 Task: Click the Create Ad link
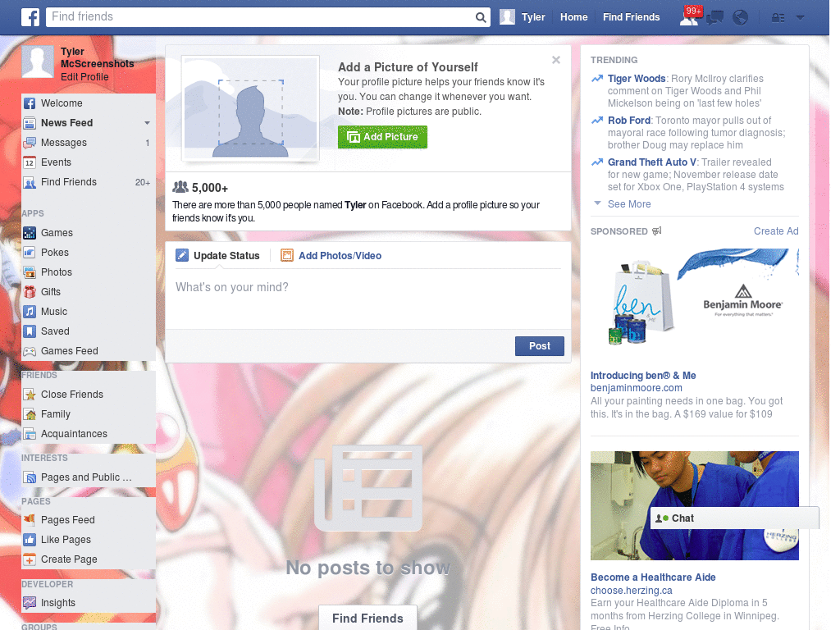pyautogui.click(x=776, y=231)
